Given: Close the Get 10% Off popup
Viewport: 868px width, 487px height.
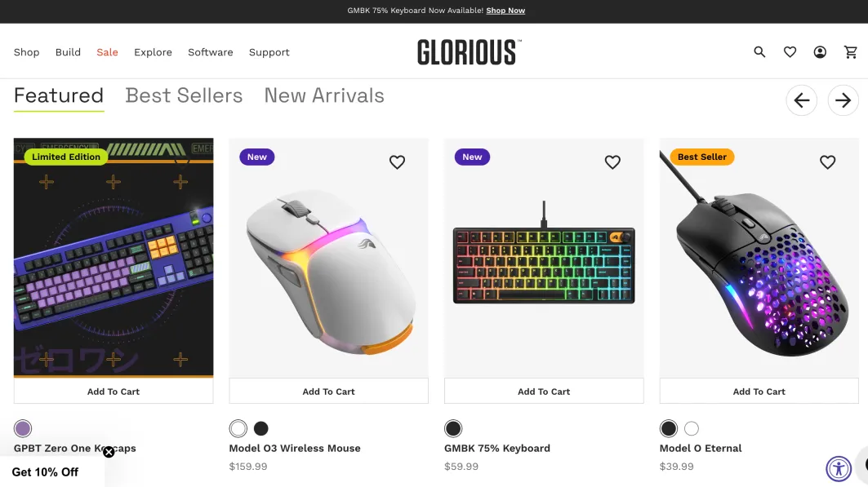Looking at the screenshot, I should click(x=109, y=452).
